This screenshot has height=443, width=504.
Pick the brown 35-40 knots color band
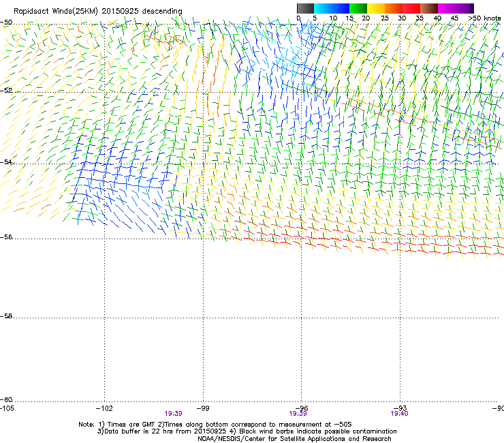coord(429,8)
